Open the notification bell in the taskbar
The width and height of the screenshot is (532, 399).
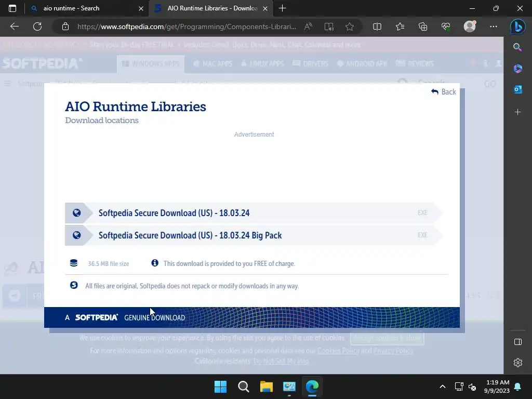click(x=518, y=387)
